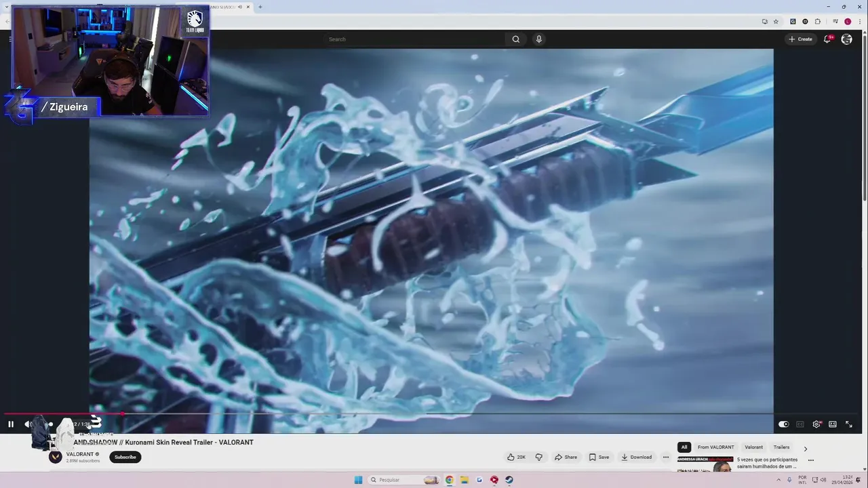868x488 pixels.
Task: Open the player settings gear
Action: 816,424
